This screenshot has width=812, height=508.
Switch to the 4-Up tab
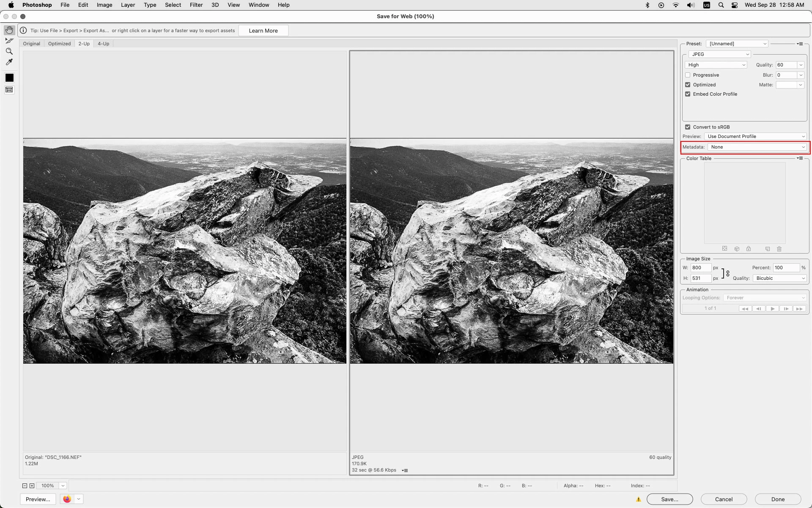[x=103, y=44]
